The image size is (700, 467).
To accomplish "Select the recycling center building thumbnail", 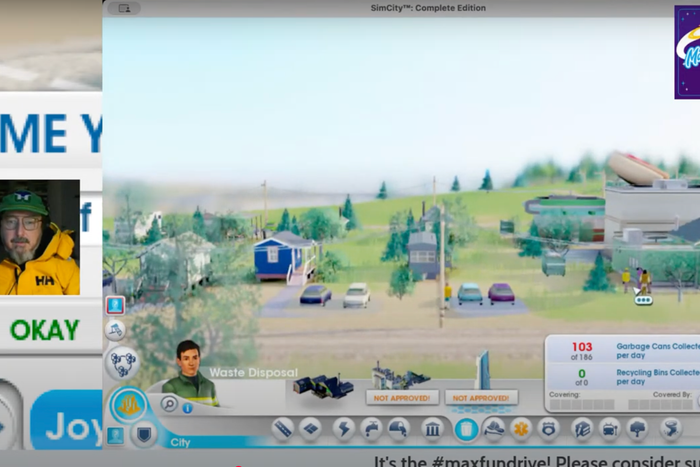I will click(400, 377).
